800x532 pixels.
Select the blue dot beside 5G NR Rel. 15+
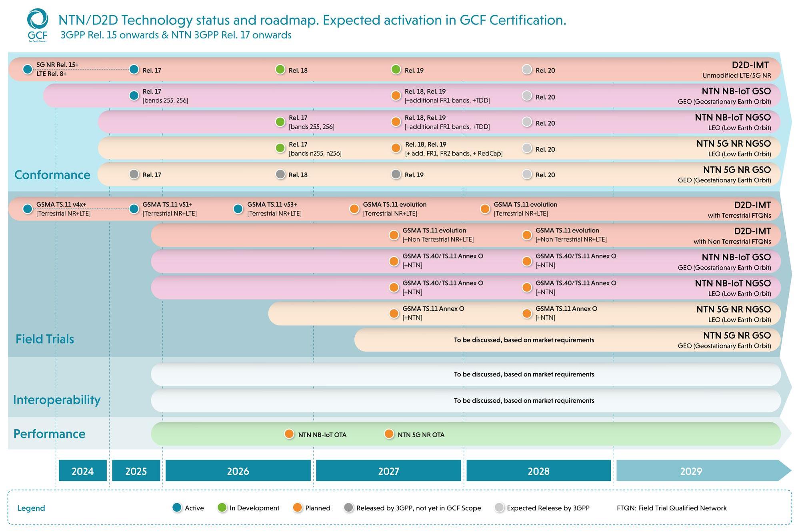point(28,69)
